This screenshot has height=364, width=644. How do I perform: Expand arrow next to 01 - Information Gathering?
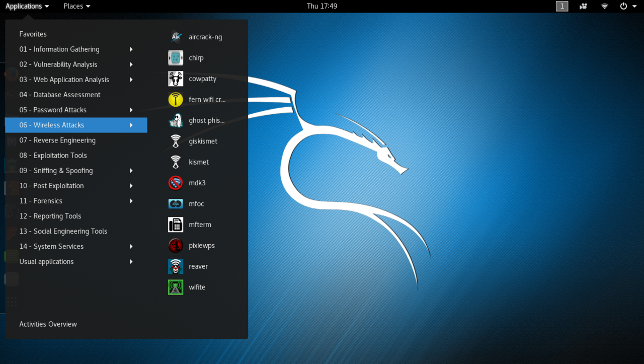pyautogui.click(x=131, y=49)
